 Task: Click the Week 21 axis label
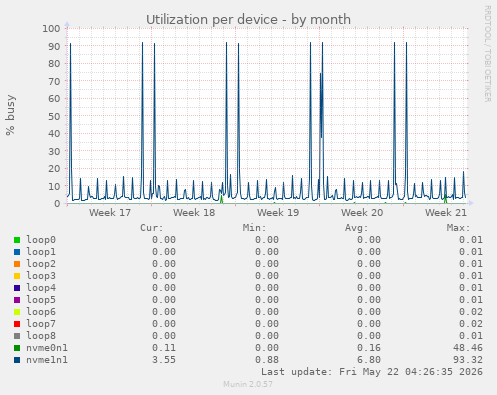446,213
